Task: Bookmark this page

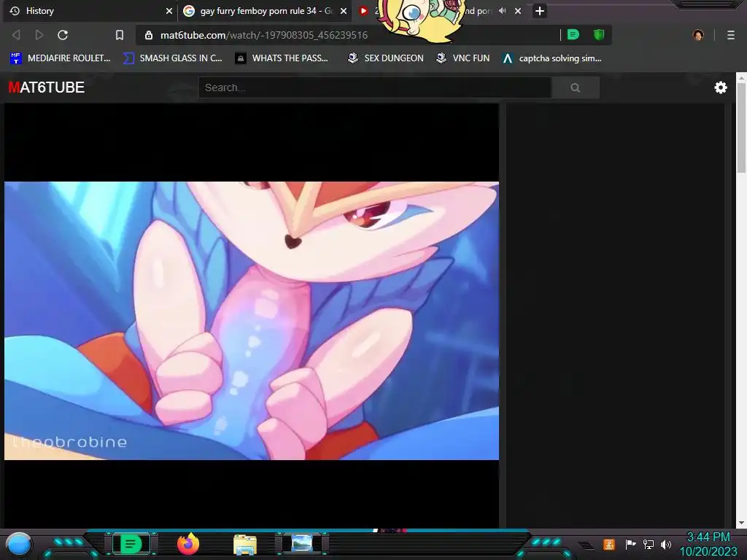Action: pyautogui.click(x=120, y=35)
